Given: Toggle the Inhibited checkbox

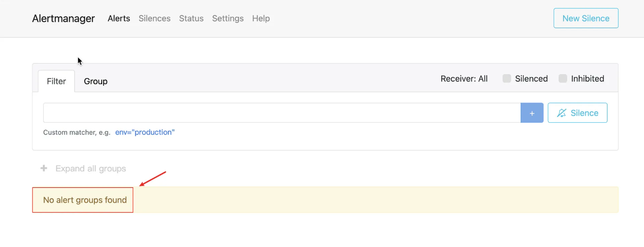Looking at the screenshot, I should [563, 78].
